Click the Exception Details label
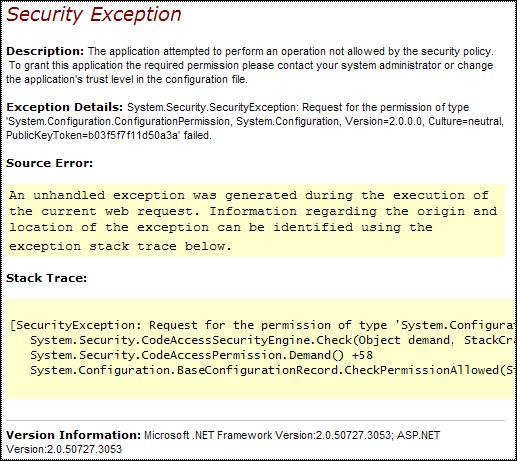The height and width of the screenshot is (461, 517). coord(65,107)
